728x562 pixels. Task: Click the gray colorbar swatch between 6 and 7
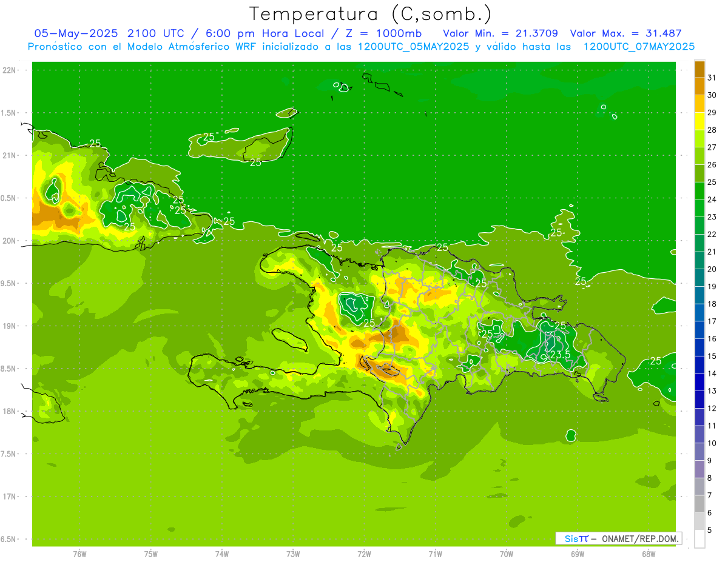click(699, 504)
